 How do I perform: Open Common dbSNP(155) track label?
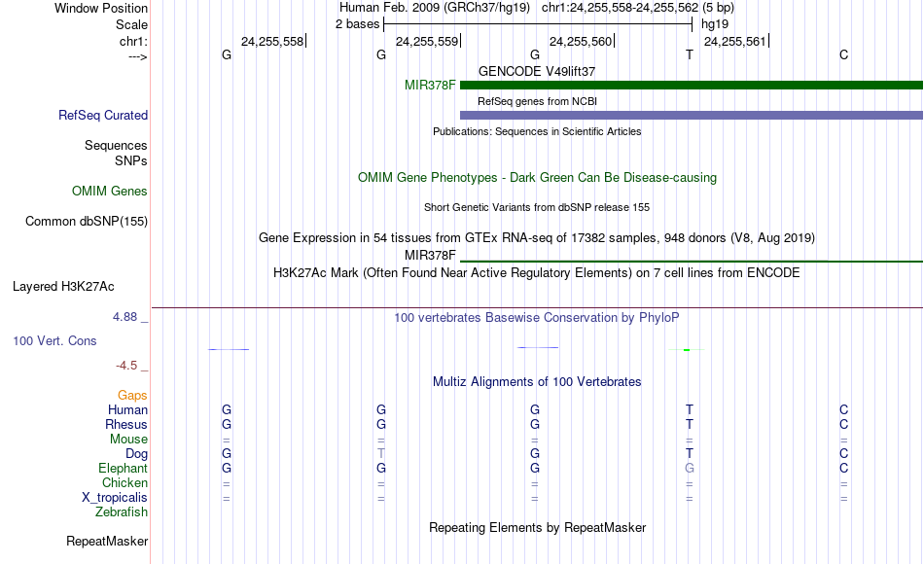(87, 221)
